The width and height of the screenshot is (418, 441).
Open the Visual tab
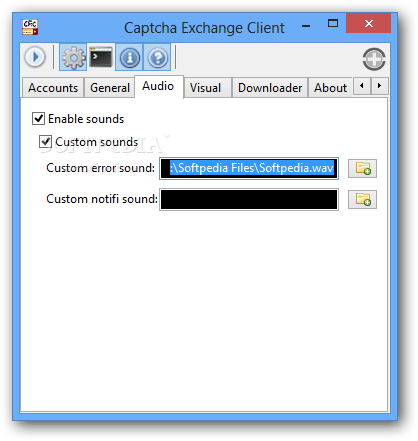click(x=207, y=88)
